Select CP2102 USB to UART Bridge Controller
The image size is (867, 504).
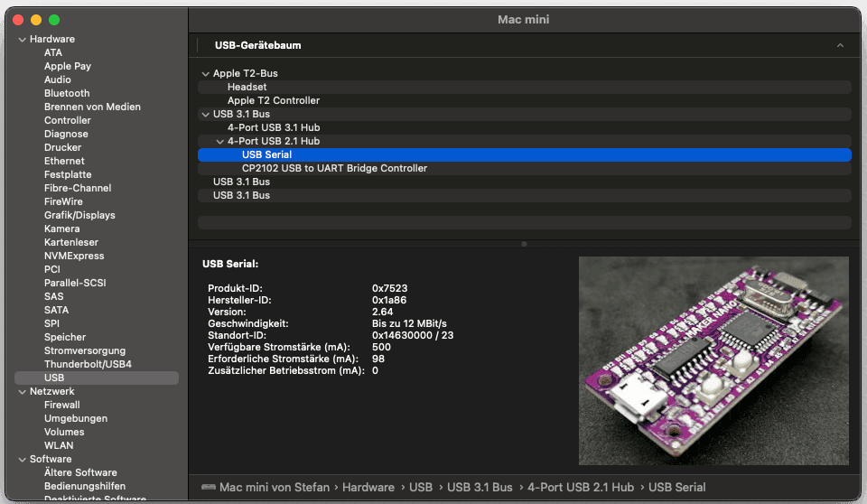point(524,168)
